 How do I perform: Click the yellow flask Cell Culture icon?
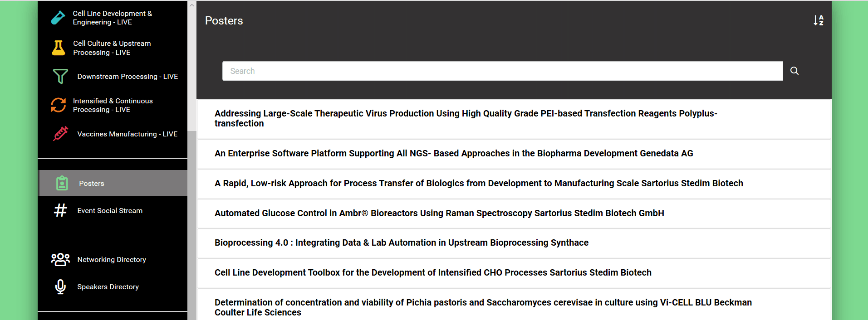(59, 48)
